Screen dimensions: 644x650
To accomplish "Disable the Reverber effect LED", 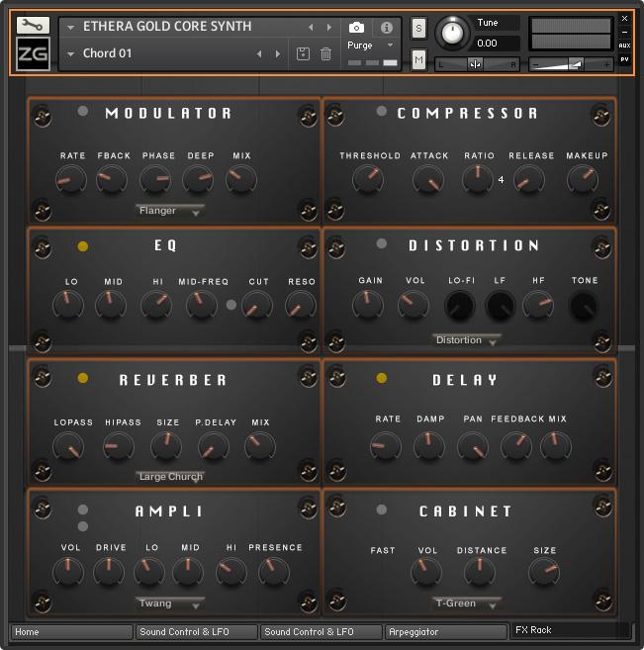I will coord(83,378).
